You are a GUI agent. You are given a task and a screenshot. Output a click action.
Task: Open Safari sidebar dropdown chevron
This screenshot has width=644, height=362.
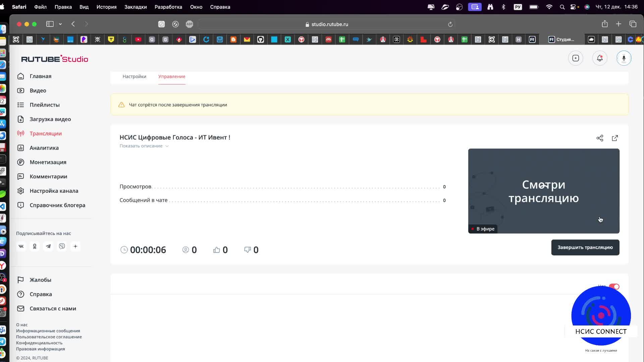(60, 24)
